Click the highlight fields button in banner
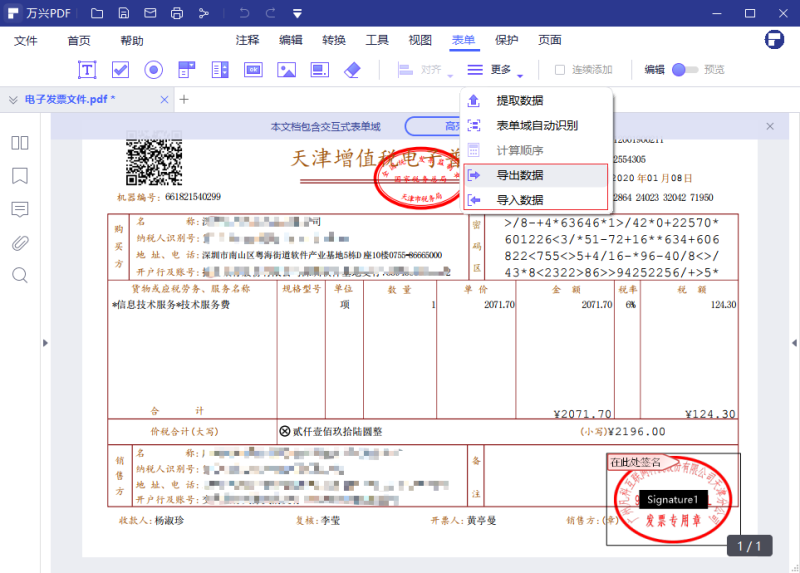800x573 pixels. [433, 126]
